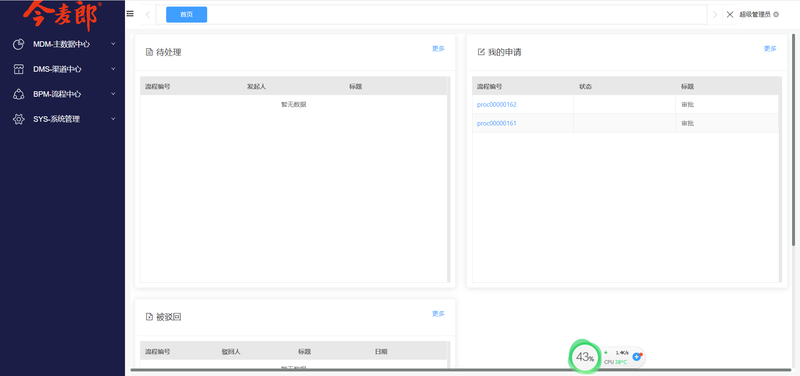Click the 日期 column header
The width and height of the screenshot is (800, 376).
(381, 352)
